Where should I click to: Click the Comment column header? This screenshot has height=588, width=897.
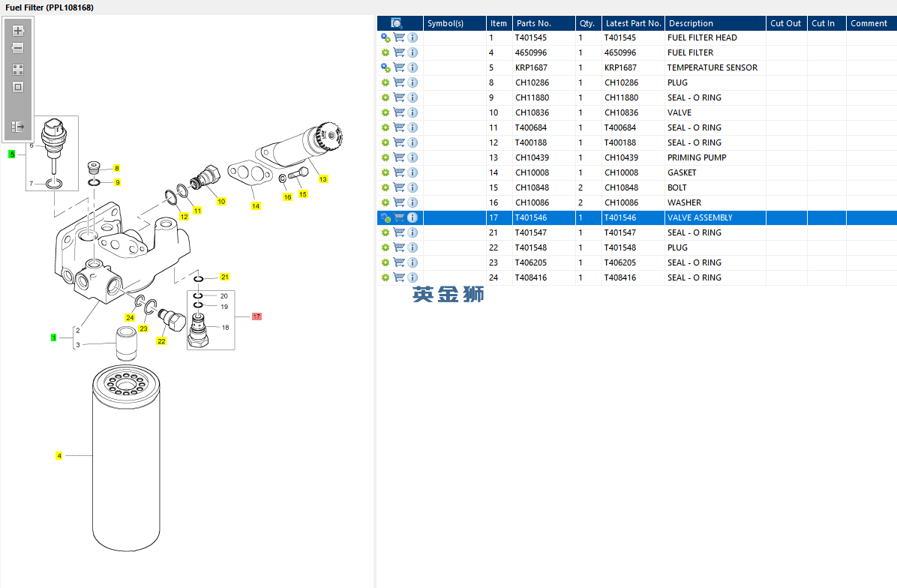point(871,23)
